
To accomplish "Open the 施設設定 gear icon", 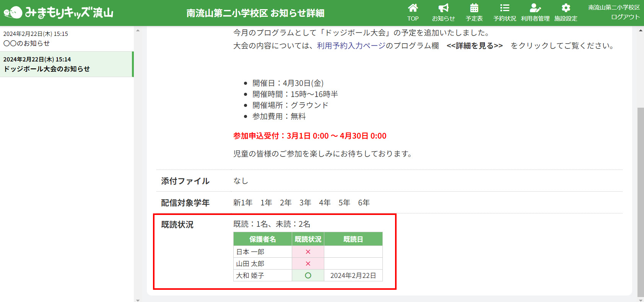I will click(x=566, y=8).
